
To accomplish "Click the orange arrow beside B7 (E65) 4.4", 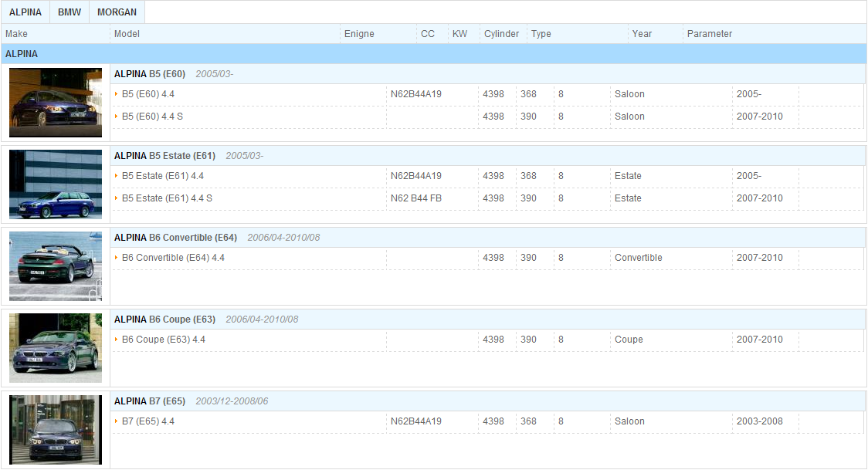I will (117, 421).
